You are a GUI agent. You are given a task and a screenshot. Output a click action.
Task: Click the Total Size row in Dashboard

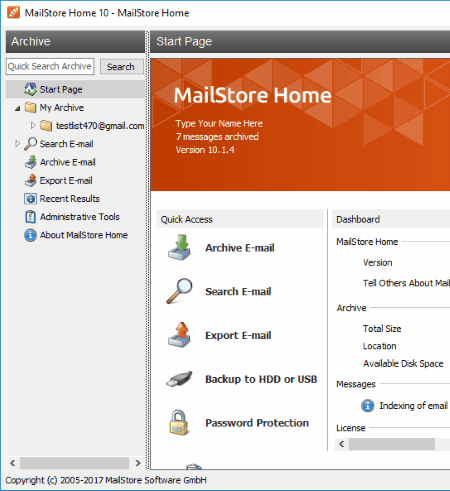(382, 329)
